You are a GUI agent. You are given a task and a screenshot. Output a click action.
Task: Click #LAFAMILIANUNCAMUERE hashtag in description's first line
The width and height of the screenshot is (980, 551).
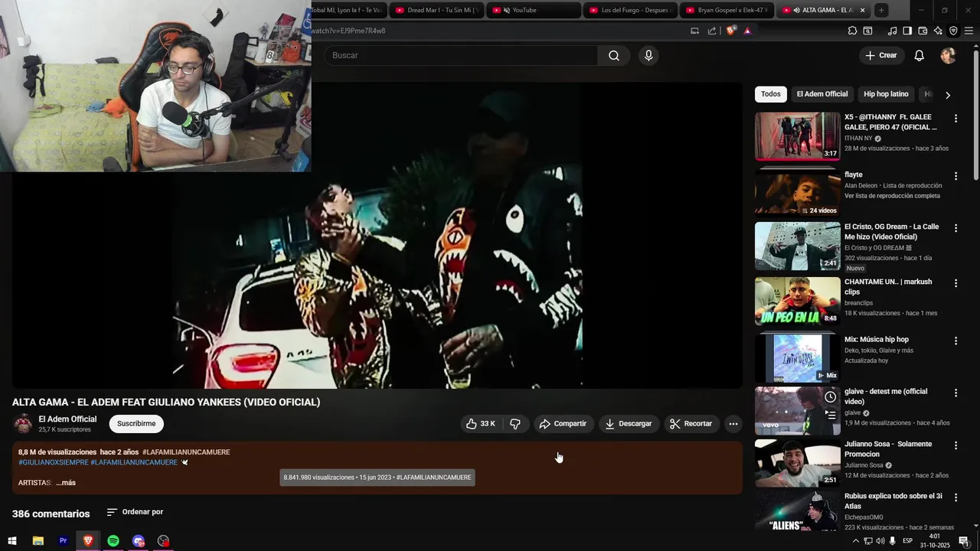(x=186, y=452)
